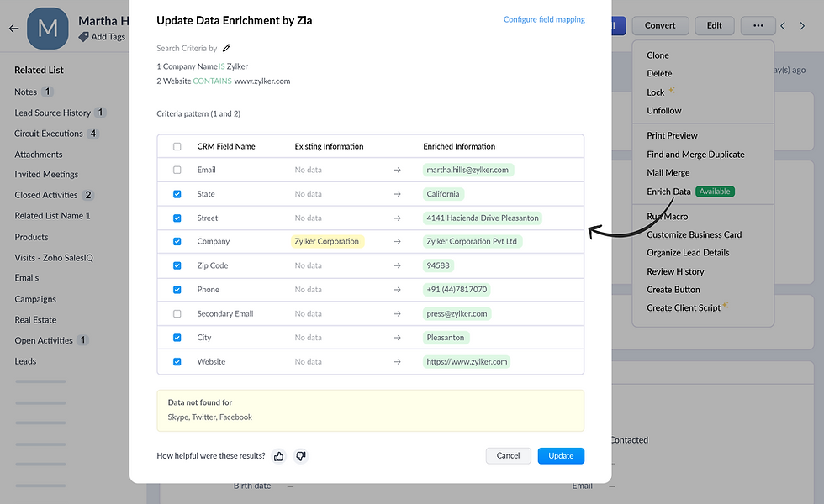824x504 pixels.
Task: Click the Cancel button
Action: click(x=508, y=455)
